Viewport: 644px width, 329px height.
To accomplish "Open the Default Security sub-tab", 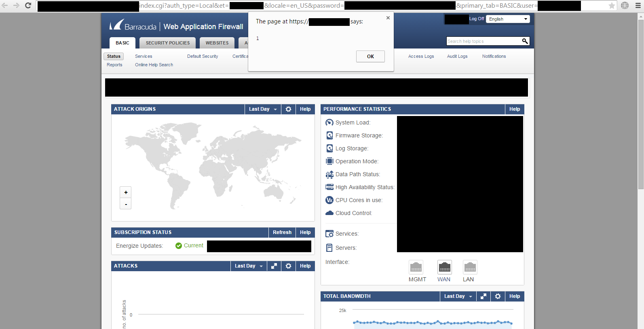I will [x=203, y=56].
